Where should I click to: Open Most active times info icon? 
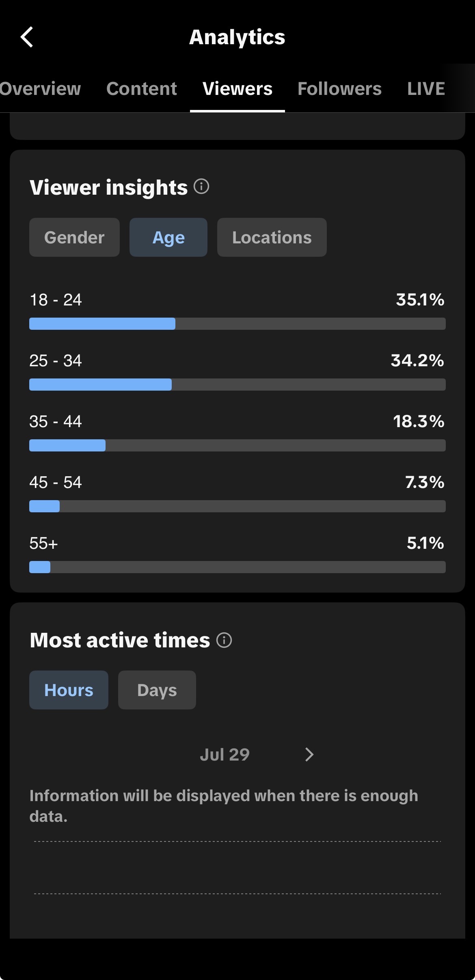tap(224, 640)
